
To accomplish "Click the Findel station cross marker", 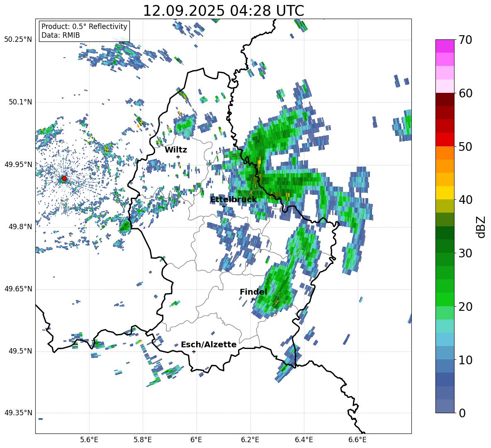I will point(253,299).
